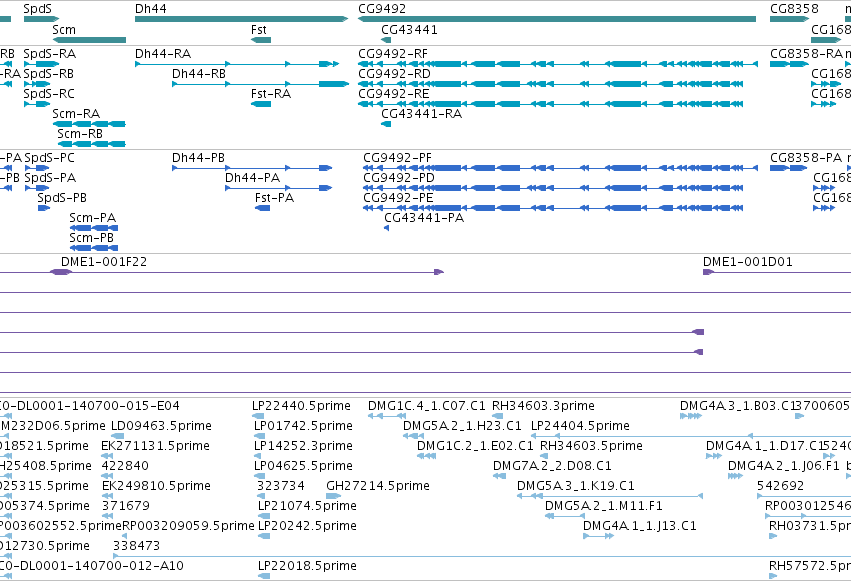Viewport: 851px width, 581px height.
Task: Click EST LP24404.5prime
Action: pyautogui.click(x=691, y=436)
